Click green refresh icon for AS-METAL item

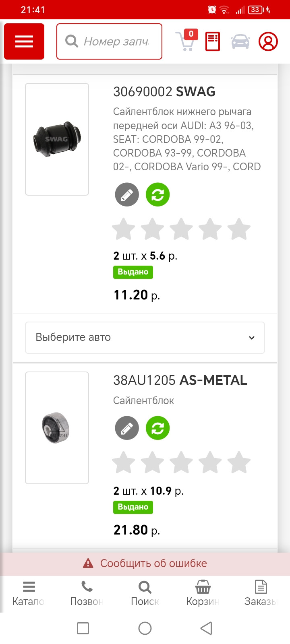157,428
